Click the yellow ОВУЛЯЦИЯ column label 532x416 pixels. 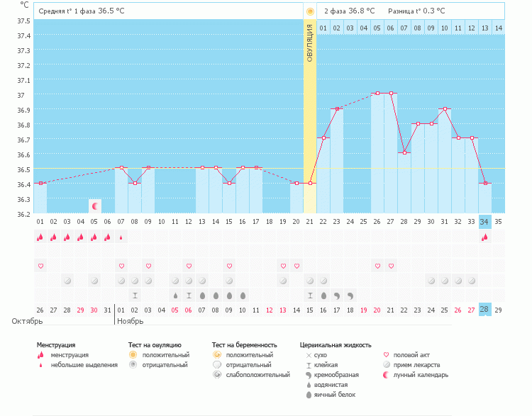[310, 43]
